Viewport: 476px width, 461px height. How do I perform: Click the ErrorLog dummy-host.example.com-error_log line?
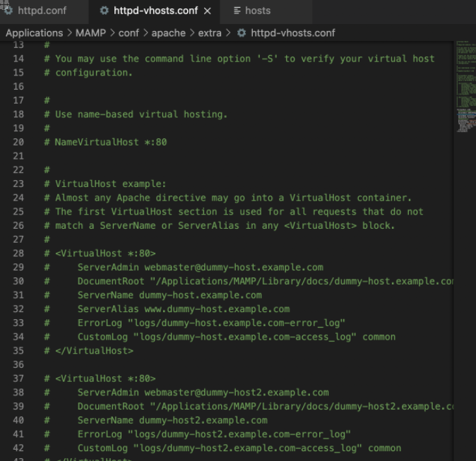pos(195,323)
